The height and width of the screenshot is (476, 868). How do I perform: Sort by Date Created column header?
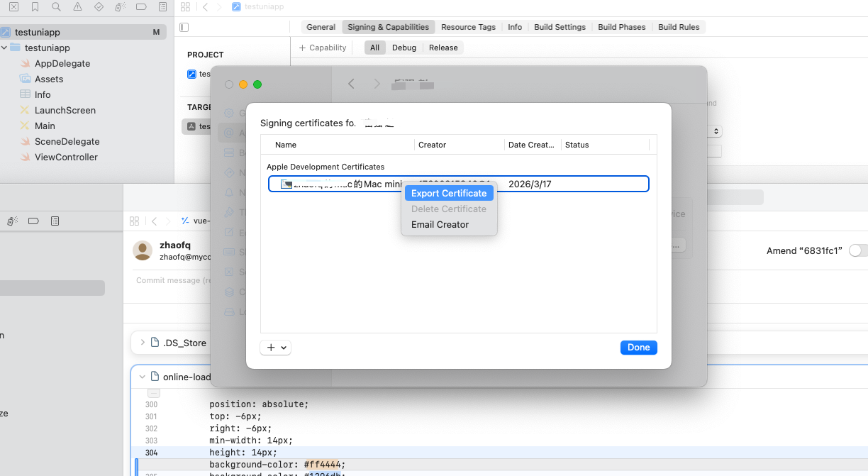click(533, 145)
